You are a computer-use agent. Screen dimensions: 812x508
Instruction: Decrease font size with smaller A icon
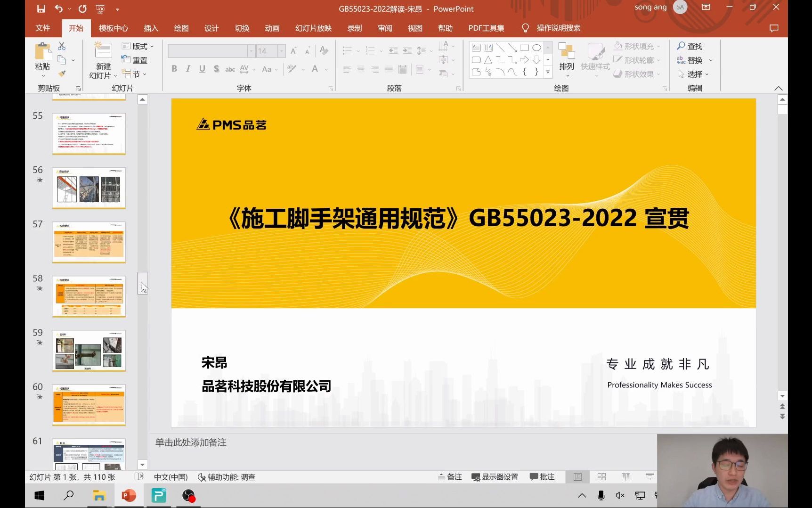[307, 50]
